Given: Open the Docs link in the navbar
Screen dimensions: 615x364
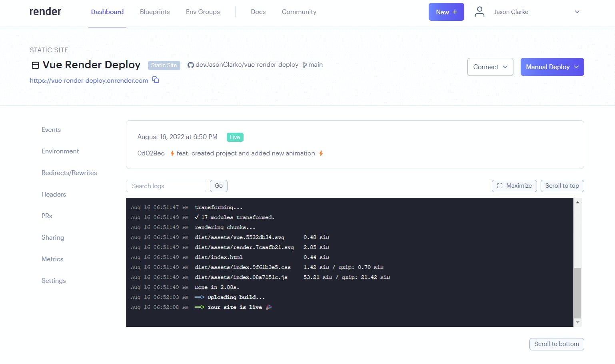Looking at the screenshot, I should 258,12.
